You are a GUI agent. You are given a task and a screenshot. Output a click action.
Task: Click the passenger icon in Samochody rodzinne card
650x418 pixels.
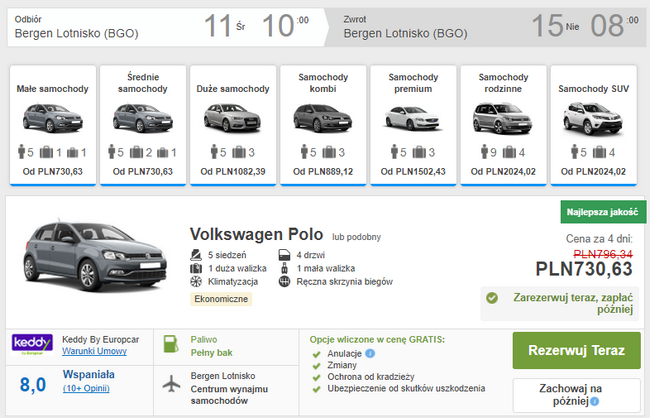pos(484,152)
